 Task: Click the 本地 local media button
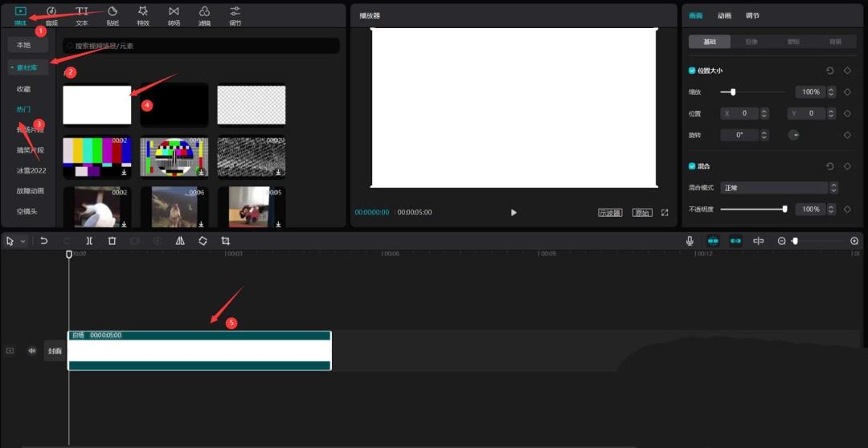tap(24, 45)
